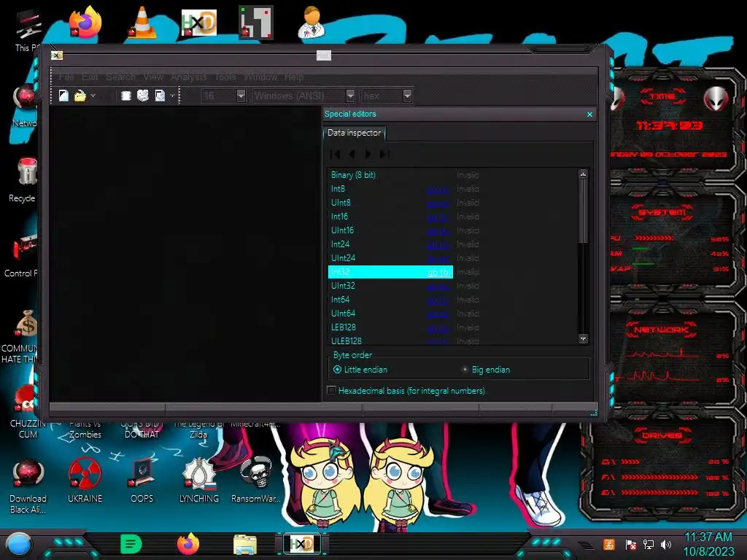This screenshot has height=560, width=747.
Task: Click the green chat app taskbar icon
Action: pos(131,544)
